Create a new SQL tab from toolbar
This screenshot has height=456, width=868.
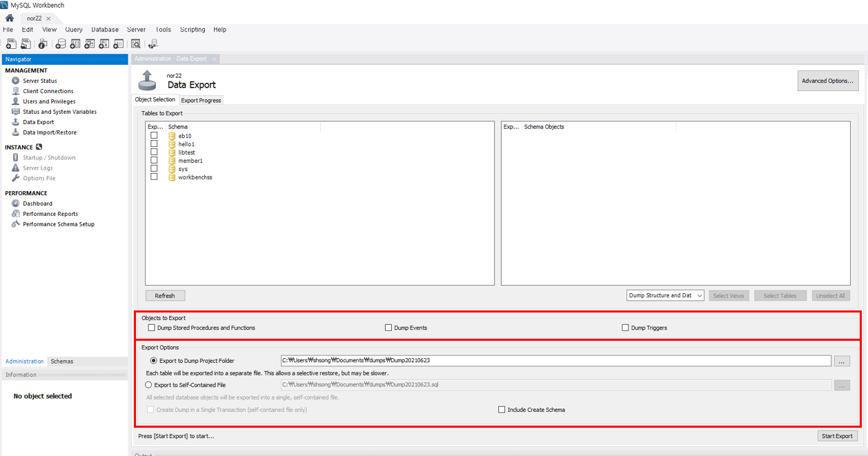coord(11,44)
